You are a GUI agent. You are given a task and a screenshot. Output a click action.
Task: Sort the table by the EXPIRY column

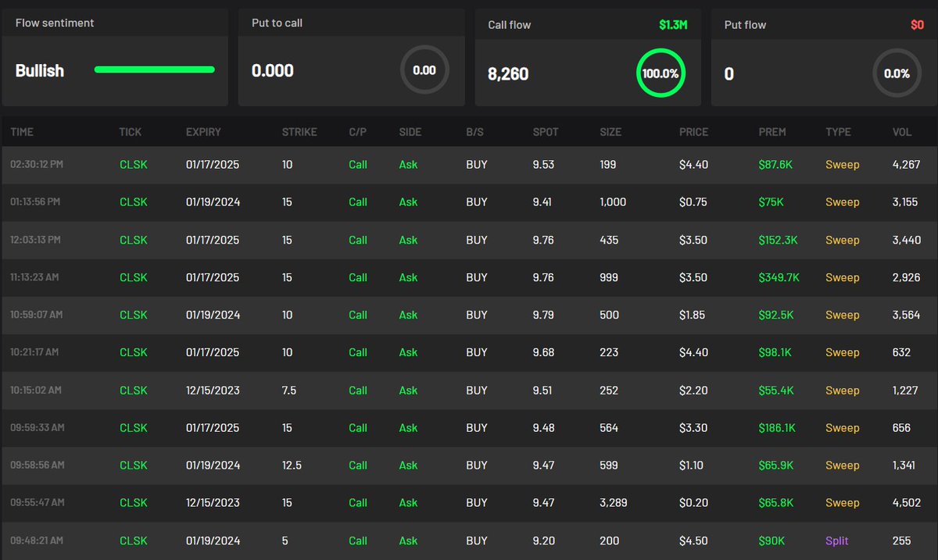tap(203, 131)
